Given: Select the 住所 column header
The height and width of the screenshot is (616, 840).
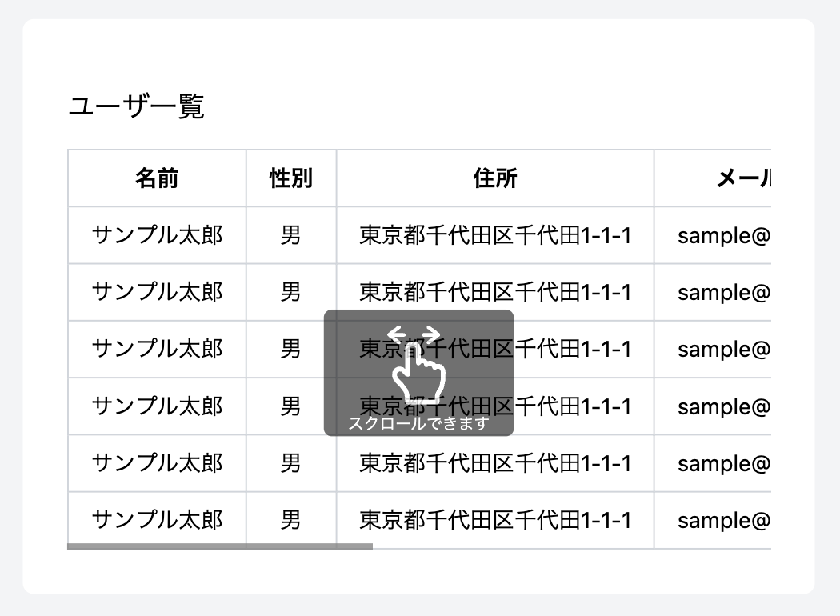Looking at the screenshot, I should 495,178.
